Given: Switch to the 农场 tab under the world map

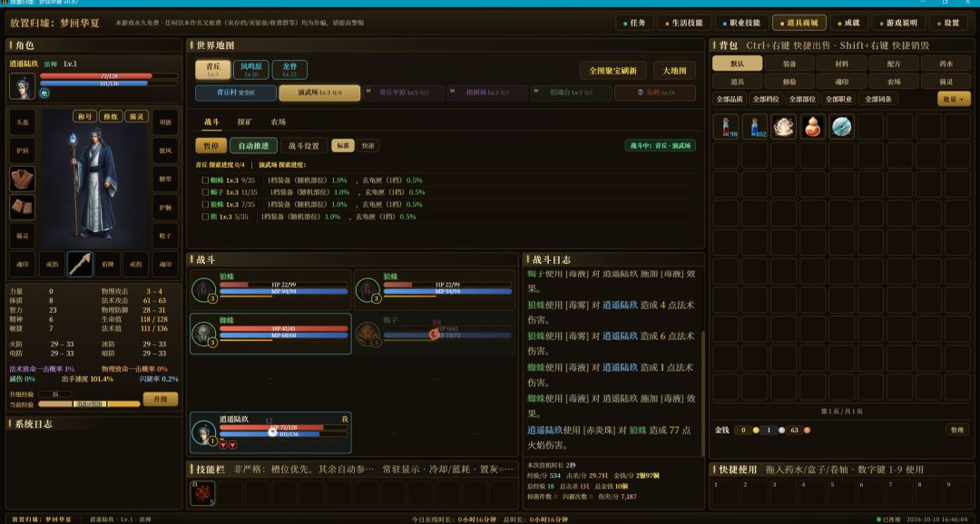Looking at the screenshot, I should [279, 121].
